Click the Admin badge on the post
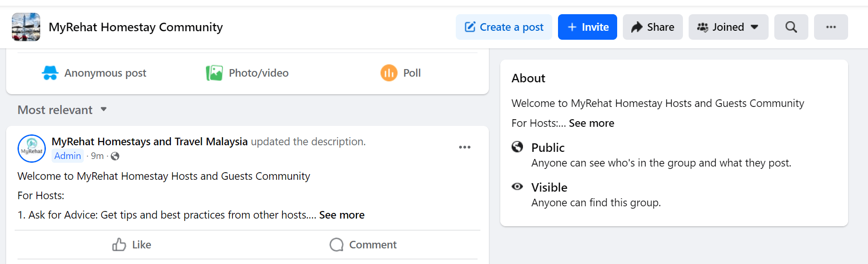The image size is (868, 264). [68, 156]
